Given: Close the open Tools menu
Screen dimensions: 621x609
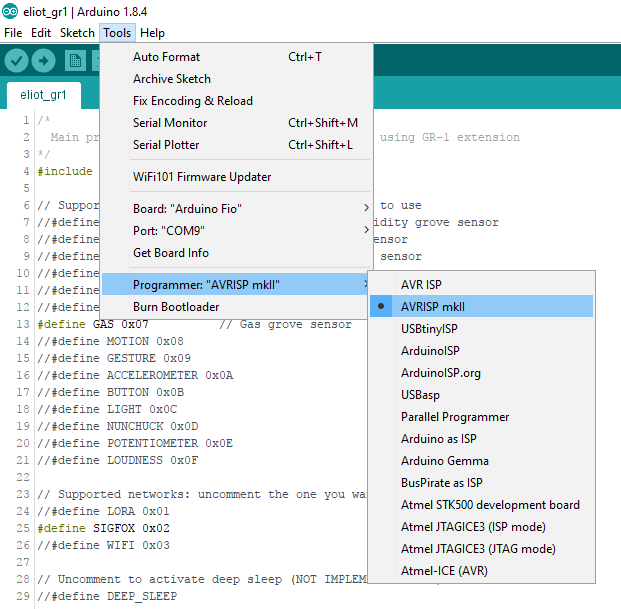Looking at the screenshot, I should [x=117, y=33].
